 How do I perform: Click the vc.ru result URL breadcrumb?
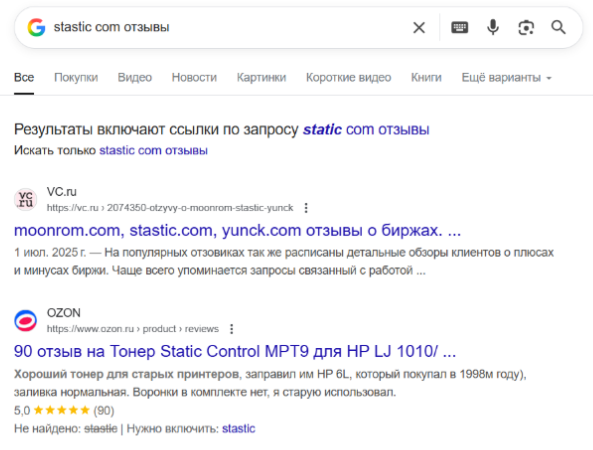click(x=170, y=208)
